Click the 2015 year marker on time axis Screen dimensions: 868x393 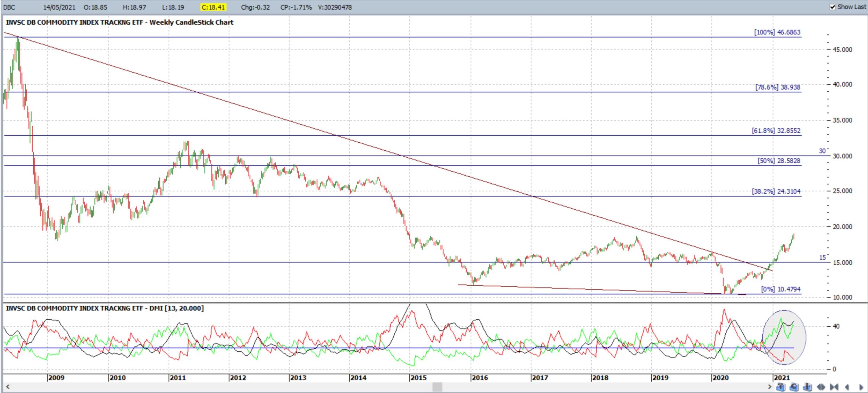point(418,378)
